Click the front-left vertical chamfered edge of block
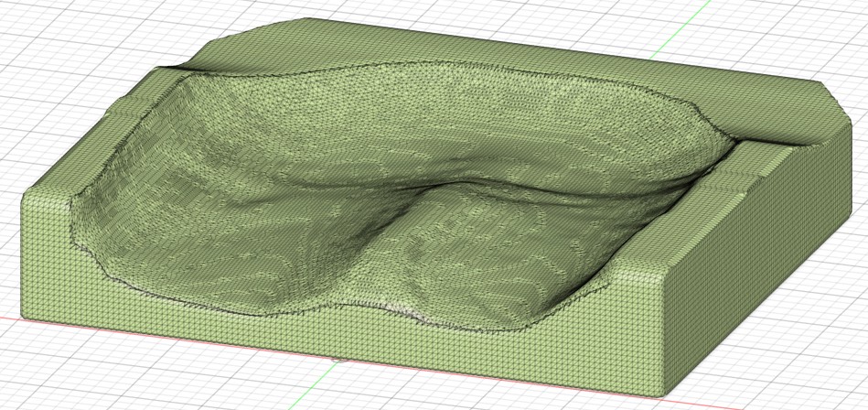The height and width of the screenshot is (410, 868). (x=26, y=256)
